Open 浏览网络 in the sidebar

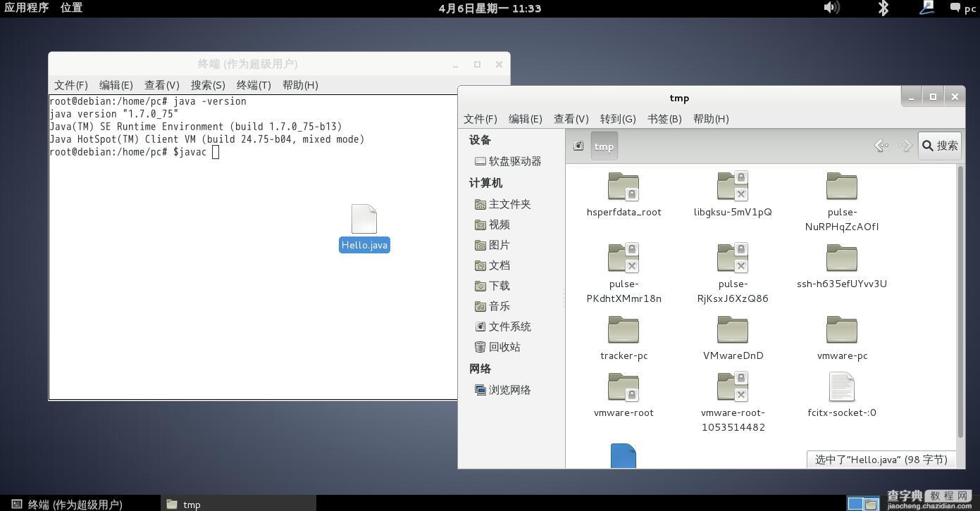[503, 390]
